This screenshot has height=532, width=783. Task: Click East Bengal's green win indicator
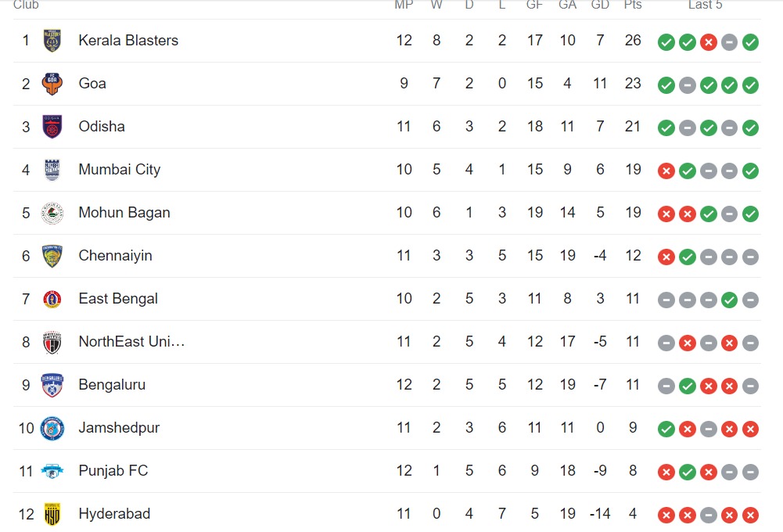coord(730,300)
